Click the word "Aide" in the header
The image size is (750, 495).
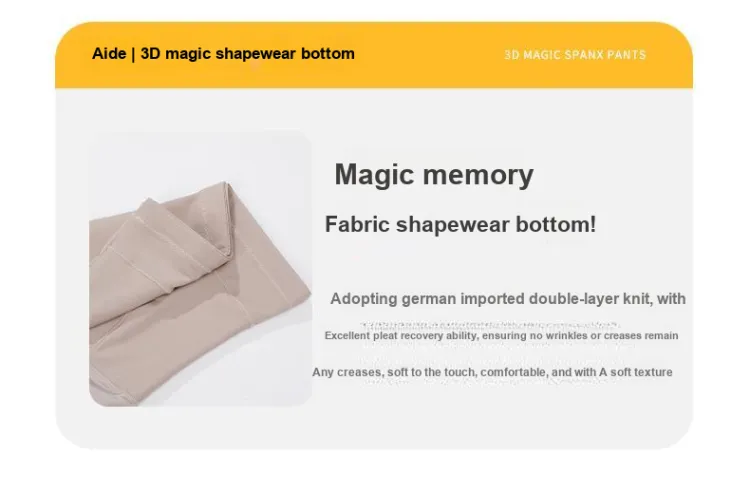coord(109,54)
